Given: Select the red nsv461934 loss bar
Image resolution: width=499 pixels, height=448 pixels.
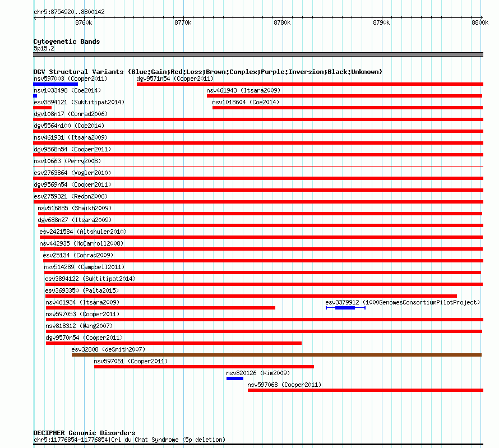Looking at the screenshot, I should click(160, 308).
